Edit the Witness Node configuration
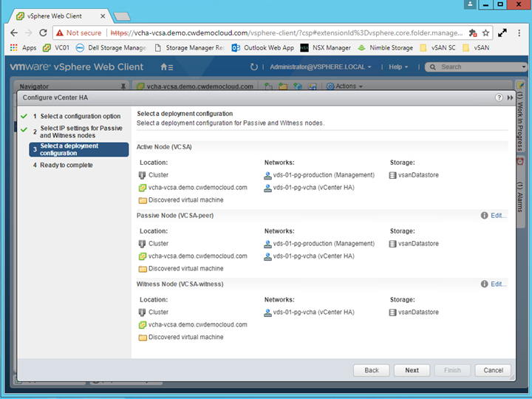 point(499,284)
